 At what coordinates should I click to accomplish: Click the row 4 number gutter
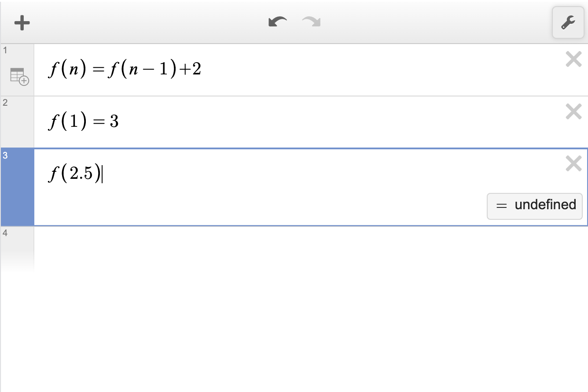tap(17, 248)
